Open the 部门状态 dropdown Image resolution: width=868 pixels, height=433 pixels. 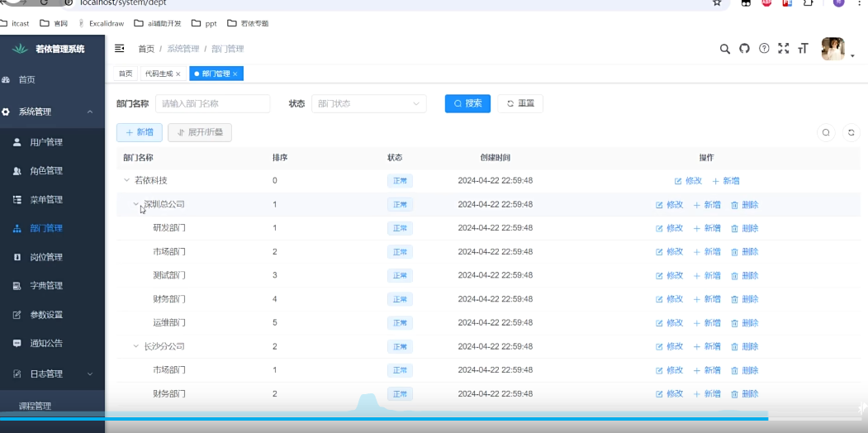pos(368,103)
